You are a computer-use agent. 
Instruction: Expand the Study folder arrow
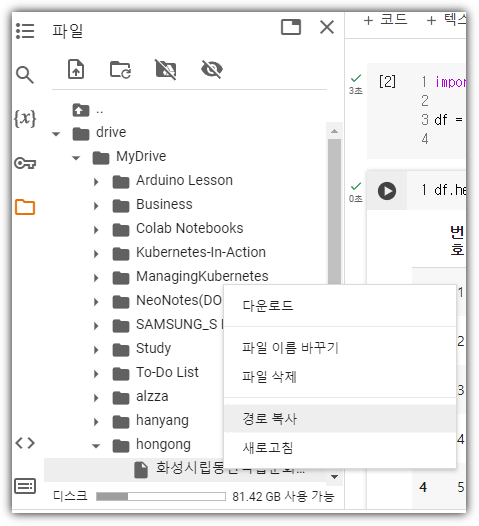coord(96,350)
